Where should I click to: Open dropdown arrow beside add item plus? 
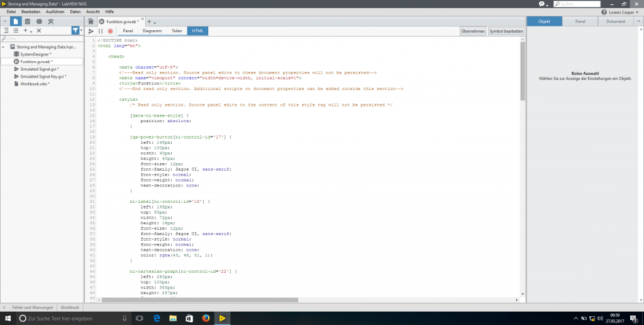coord(31,31)
